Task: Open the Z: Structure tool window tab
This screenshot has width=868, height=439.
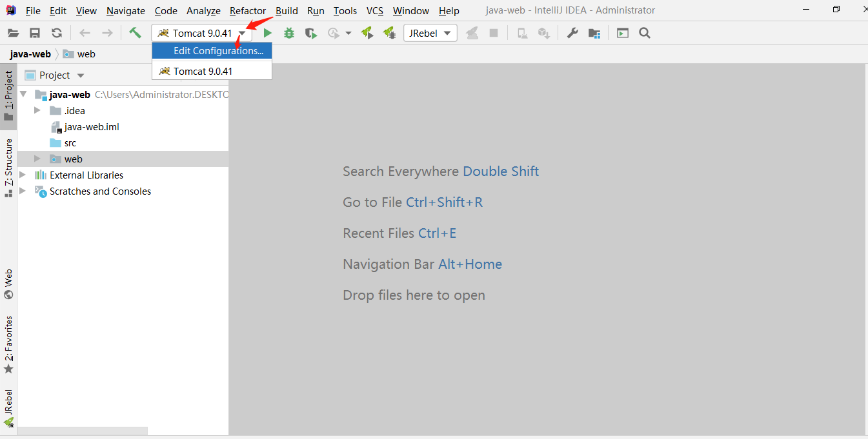Action: [x=8, y=168]
